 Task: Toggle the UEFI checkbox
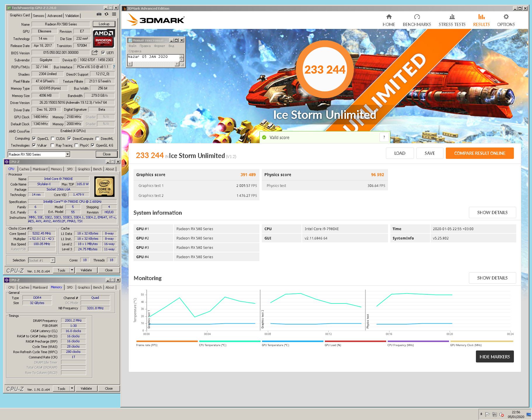(103, 53)
